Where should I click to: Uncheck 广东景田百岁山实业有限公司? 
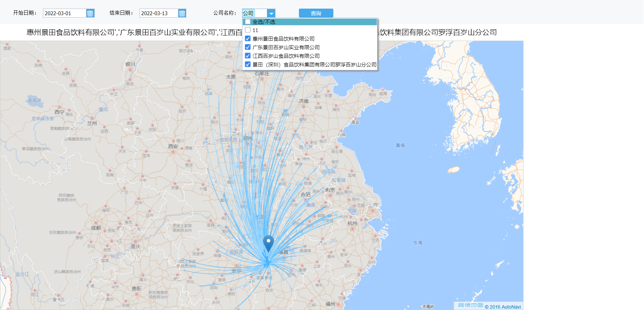(248, 47)
